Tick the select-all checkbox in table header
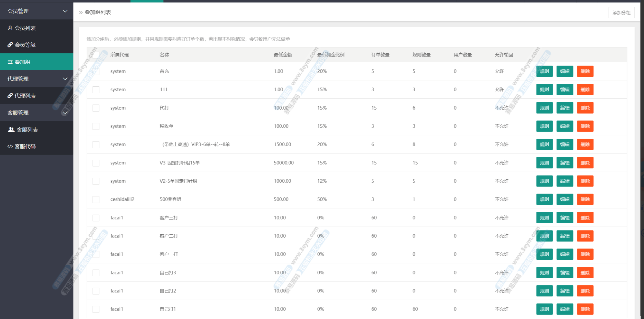Image resolution: width=644 pixels, height=319 pixels. point(96,55)
